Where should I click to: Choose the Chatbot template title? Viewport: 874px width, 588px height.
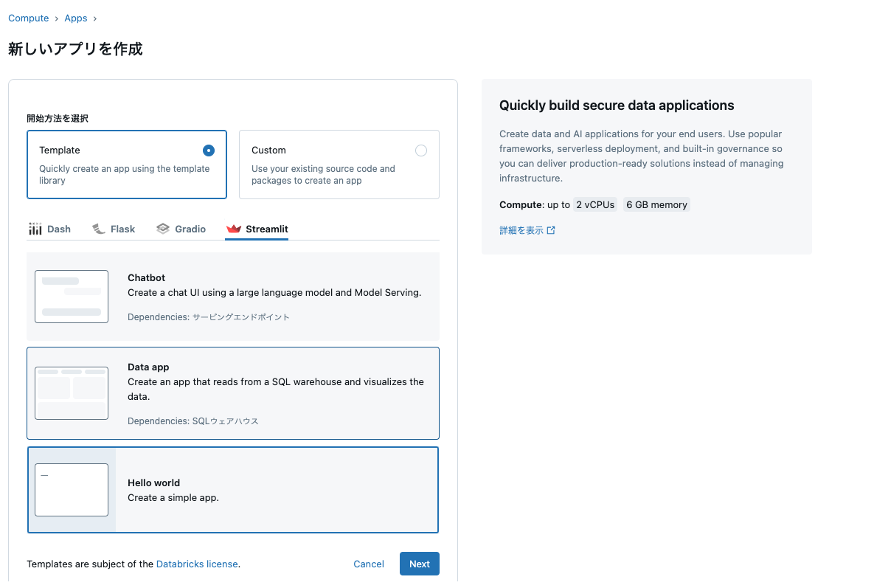pyautogui.click(x=146, y=277)
